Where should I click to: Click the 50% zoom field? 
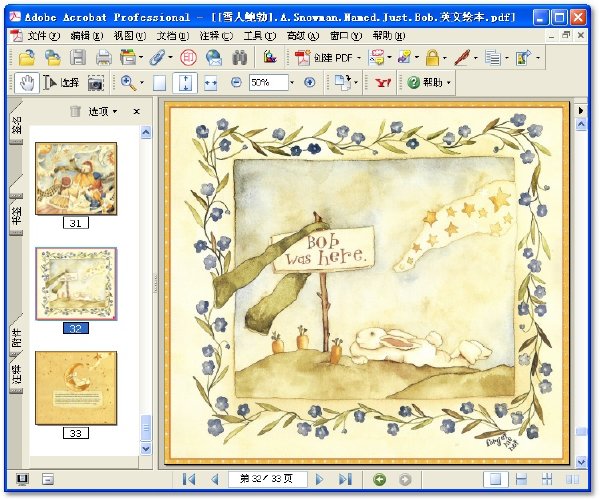coord(269,82)
